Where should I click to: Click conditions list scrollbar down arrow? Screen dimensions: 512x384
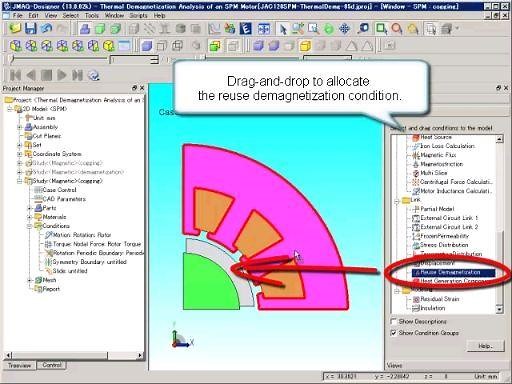(499, 310)
